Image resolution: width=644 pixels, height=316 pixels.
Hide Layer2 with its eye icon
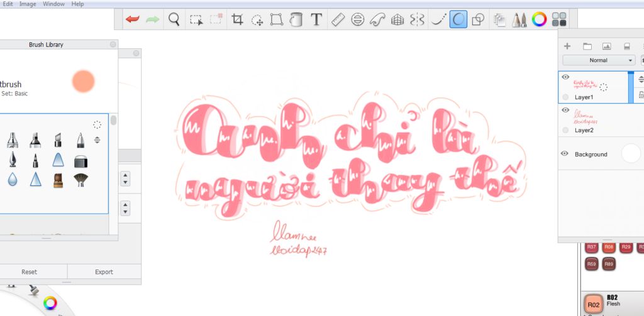565,110
